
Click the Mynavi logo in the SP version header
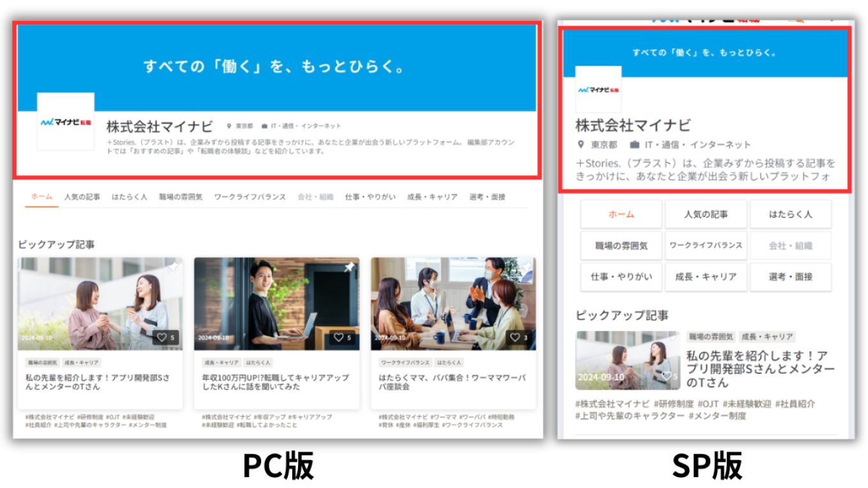click(599, 89)
